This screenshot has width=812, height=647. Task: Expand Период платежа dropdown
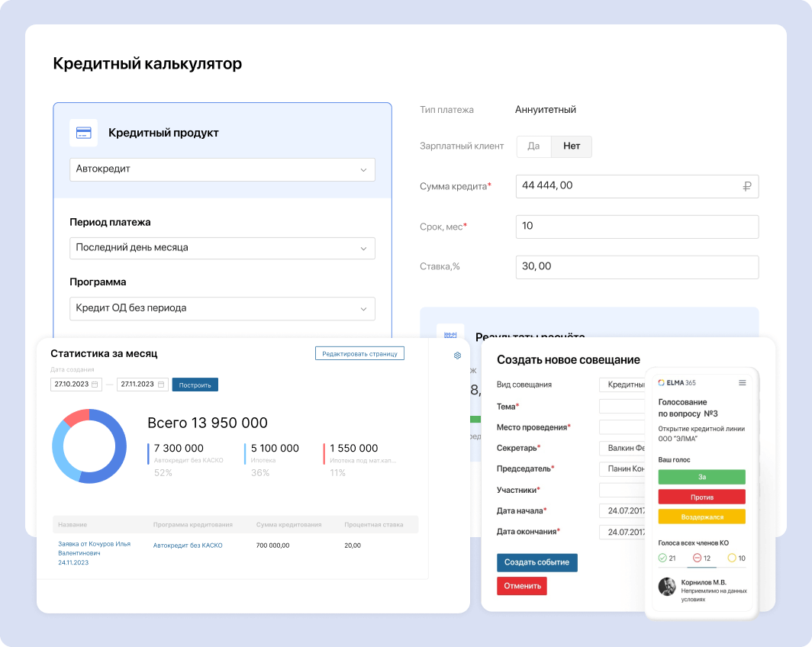[x=222, y=248]
